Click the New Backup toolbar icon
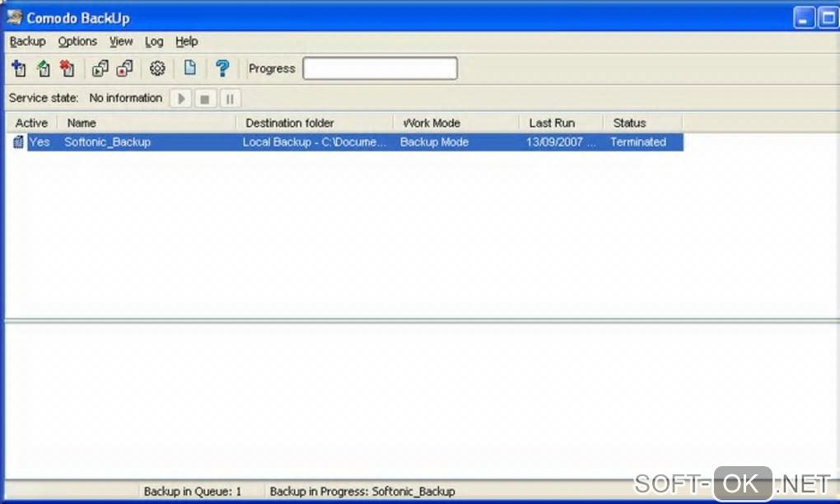The height and width of the screenshot is (504, 840). coord(19,68)
